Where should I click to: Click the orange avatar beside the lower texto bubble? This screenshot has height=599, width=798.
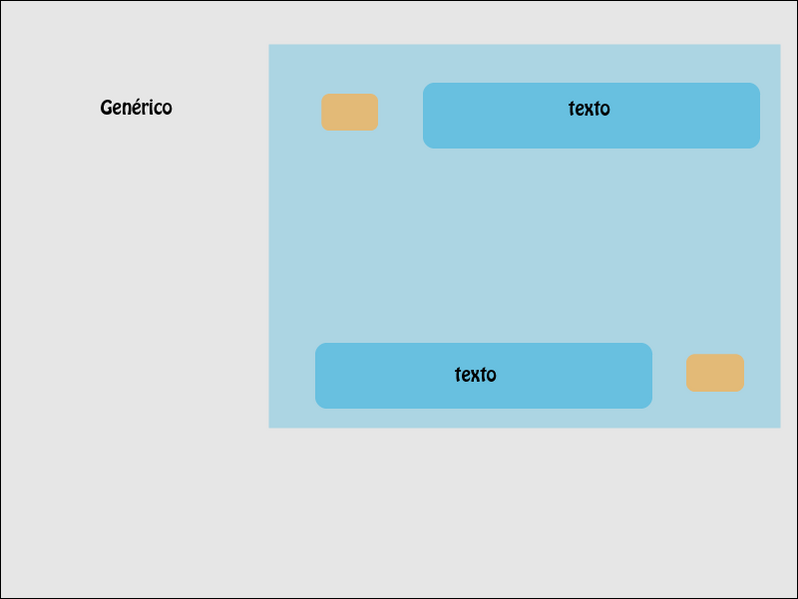coord(714,373)
